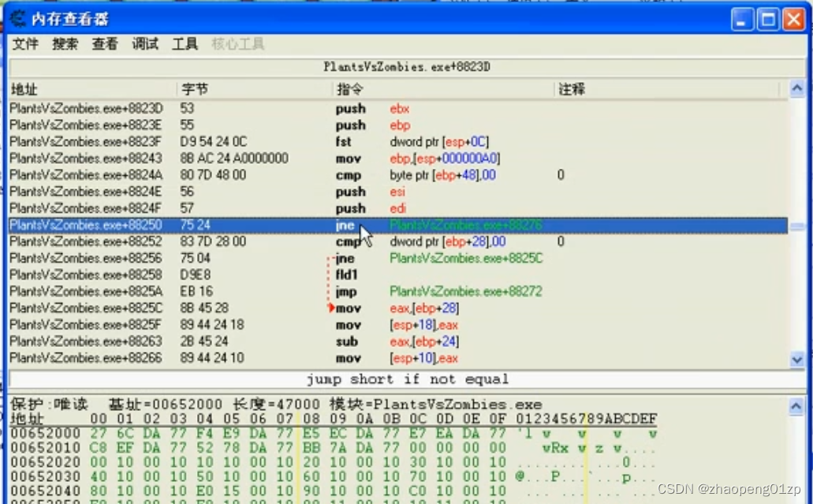813x504 pixels.
Task: Click byte C8 in row 00652010
Action: [98, 448]
